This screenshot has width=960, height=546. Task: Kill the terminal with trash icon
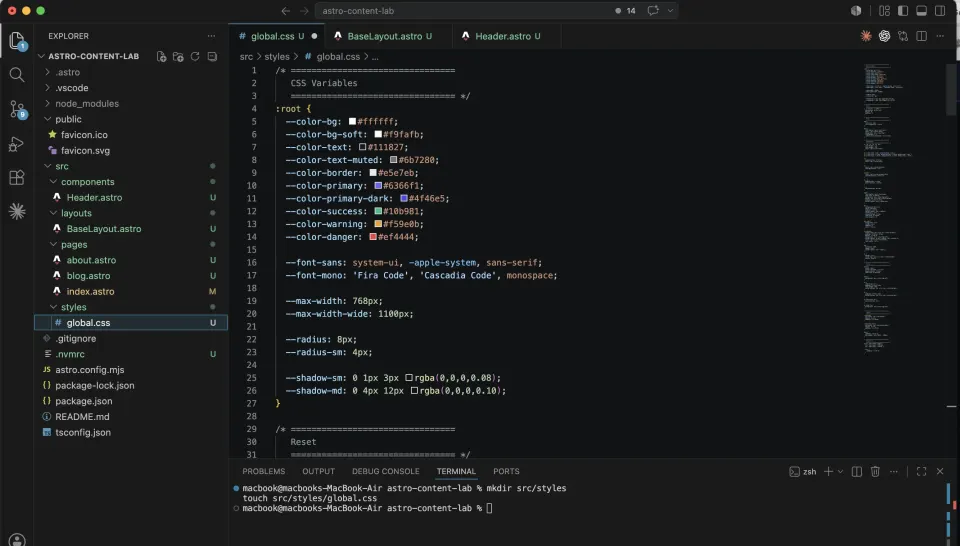point(876,471)
